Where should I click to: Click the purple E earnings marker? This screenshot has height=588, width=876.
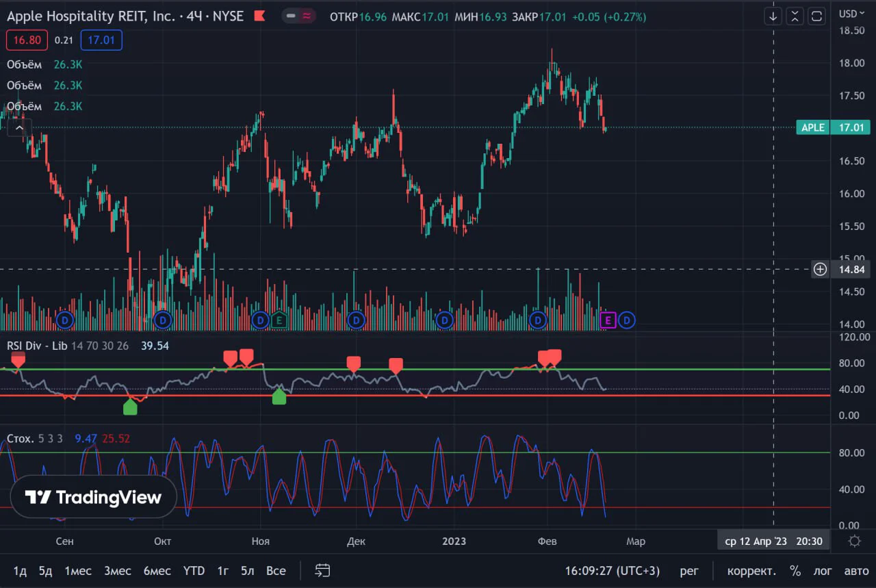[x=608, y=320]
